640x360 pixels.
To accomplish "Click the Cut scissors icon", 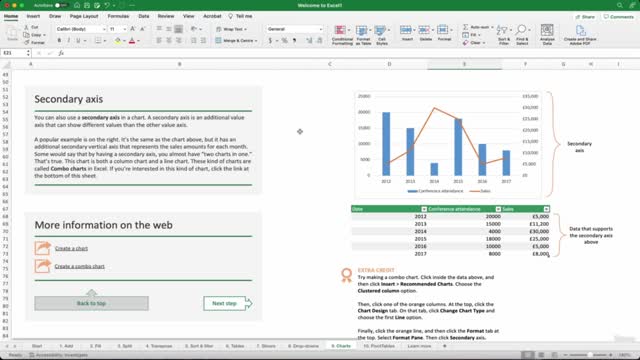I will pyautogui.click(x=27, y=27).
